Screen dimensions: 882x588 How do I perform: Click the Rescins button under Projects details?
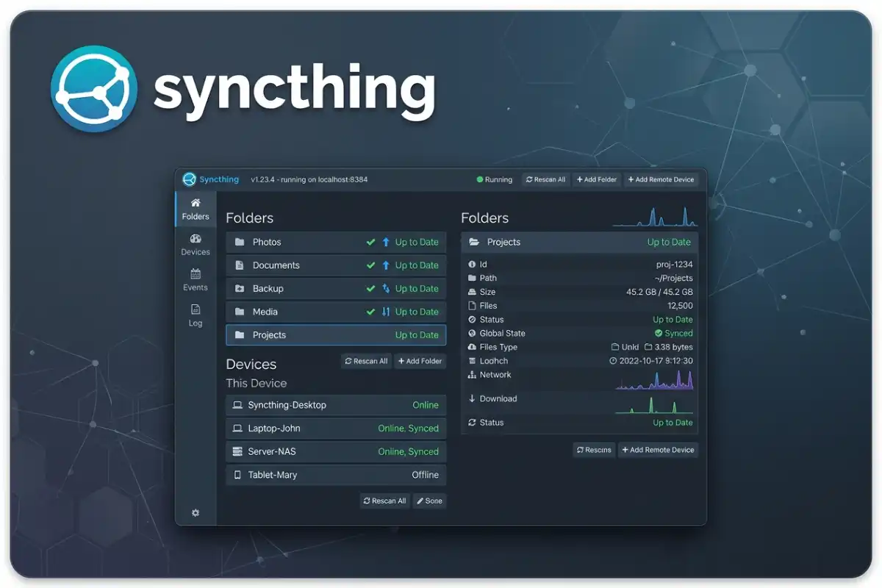(x=594, y=450)
